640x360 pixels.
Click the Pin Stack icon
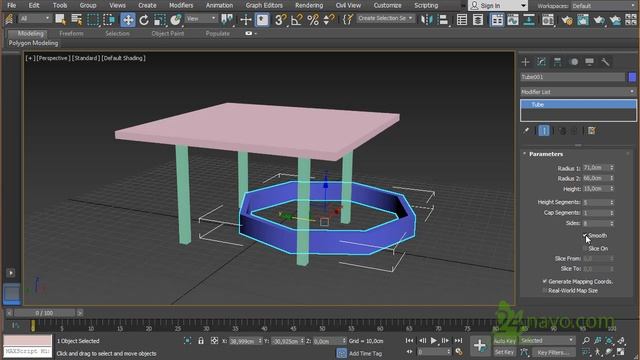(526, 131)
